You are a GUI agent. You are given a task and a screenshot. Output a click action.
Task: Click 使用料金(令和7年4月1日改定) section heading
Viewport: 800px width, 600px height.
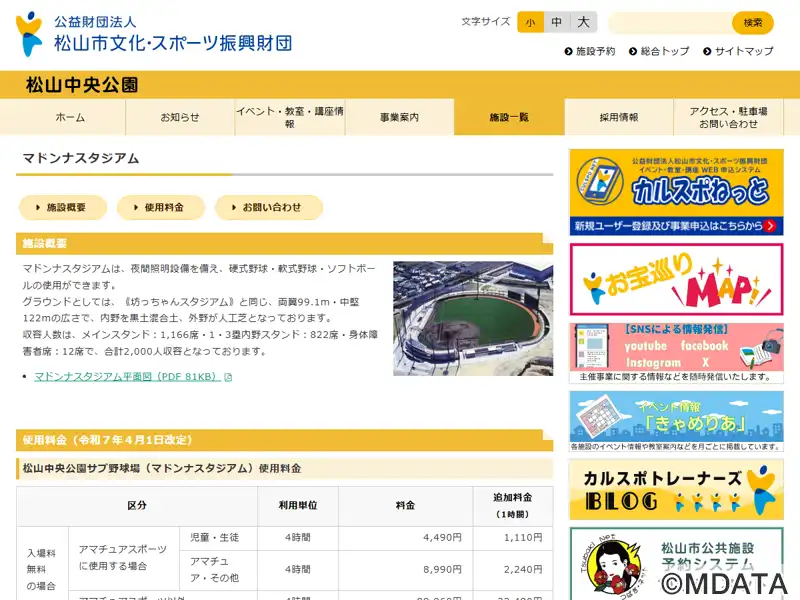(x=284, y=440)
